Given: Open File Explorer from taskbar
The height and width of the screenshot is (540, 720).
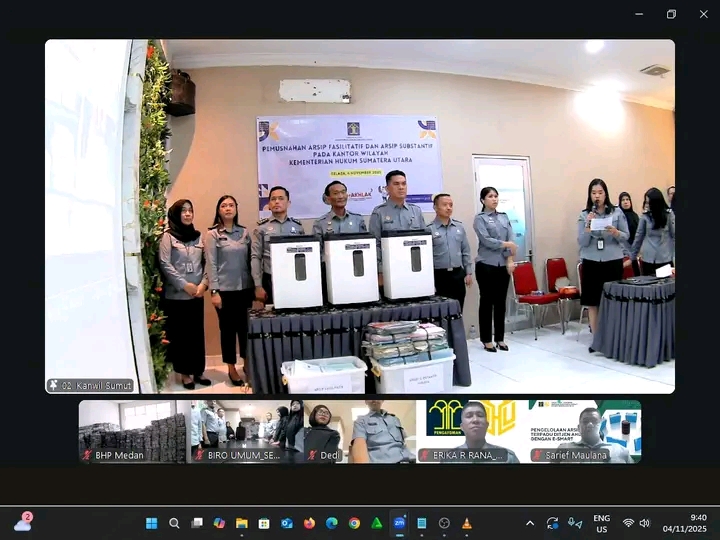Looking at the screenshot, I should point(241,523).
